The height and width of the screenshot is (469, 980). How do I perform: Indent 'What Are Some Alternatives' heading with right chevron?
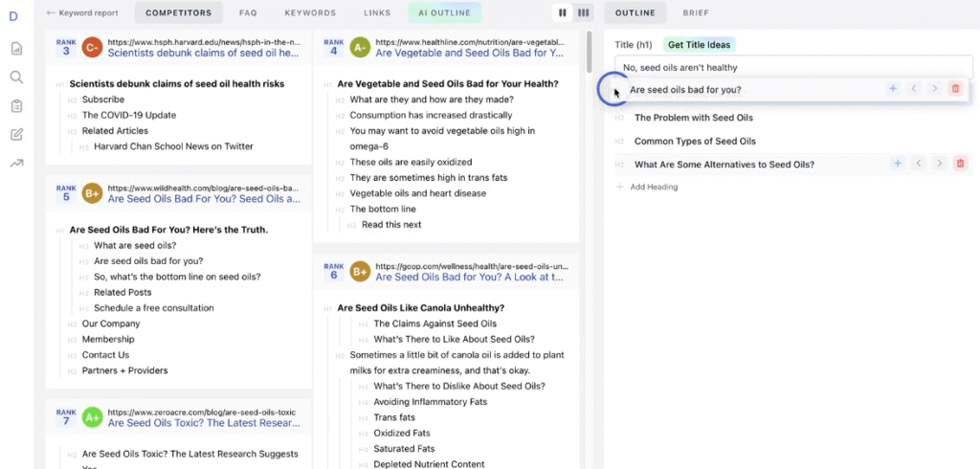point(940,164)
